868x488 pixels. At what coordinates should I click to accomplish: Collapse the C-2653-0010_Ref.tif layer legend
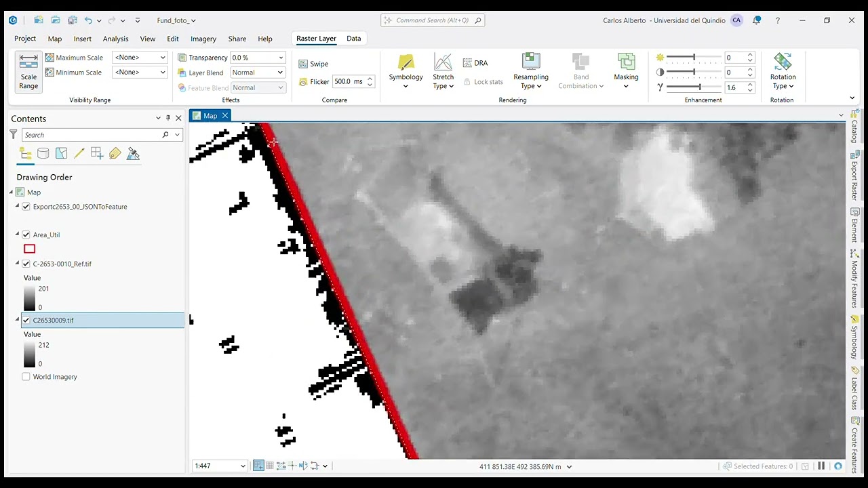coord(17,264)
